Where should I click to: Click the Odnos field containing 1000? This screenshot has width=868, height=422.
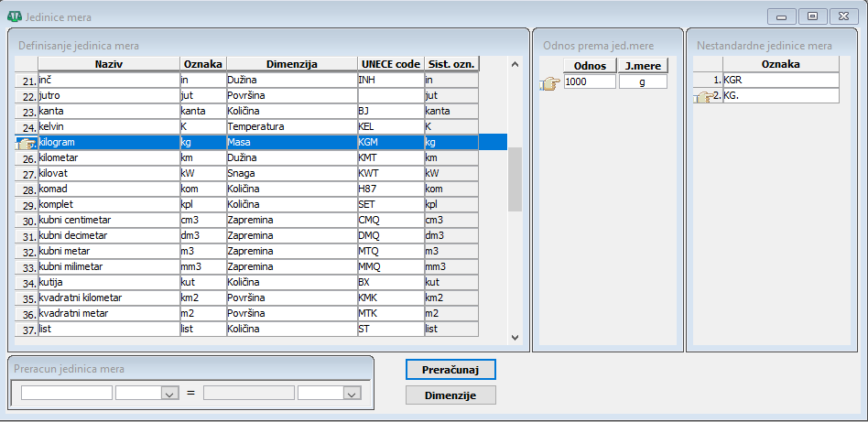(x=590, y=81)
